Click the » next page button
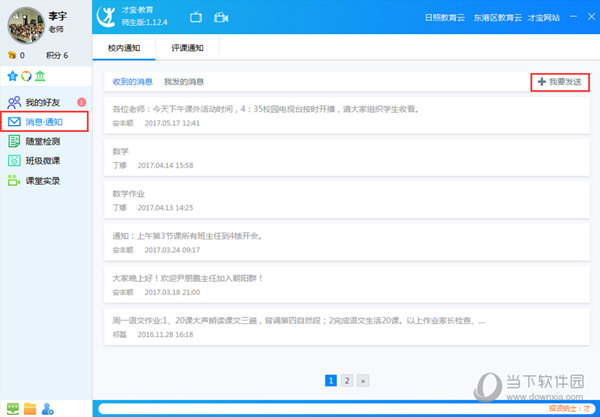The width and height of the screenshot is (600, 417). tap(363, 381)
